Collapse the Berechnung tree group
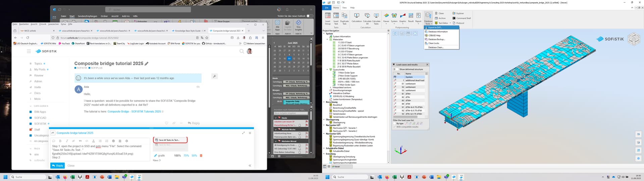The width and height of the screenshot is (644, 181). (x=324, y=102)
